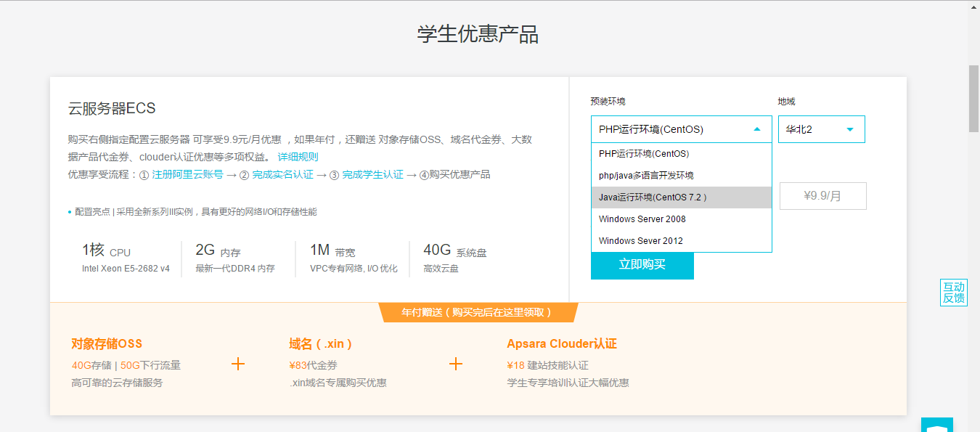The width and height of the screenshot is (980, 432).
Task: Expand the 地域 dropdown showing 华北2
Action: pyautogui.click(x=821, y=129)
